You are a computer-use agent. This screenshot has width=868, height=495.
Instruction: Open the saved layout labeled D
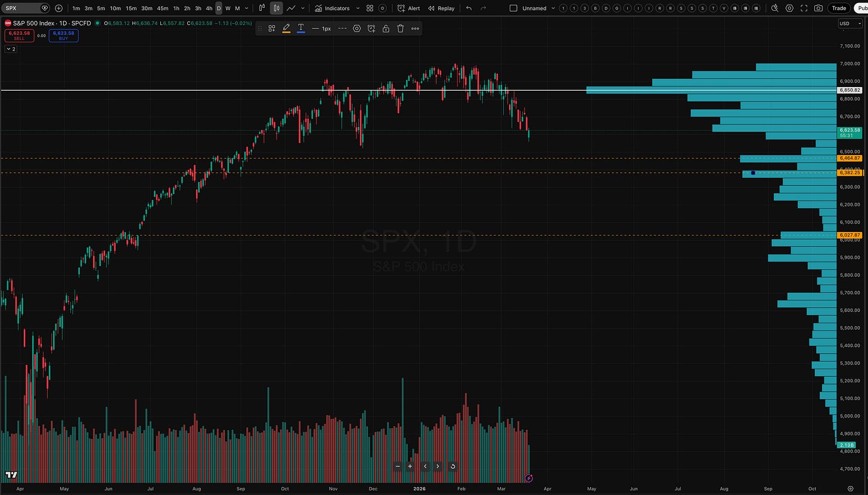click(606, 8)
